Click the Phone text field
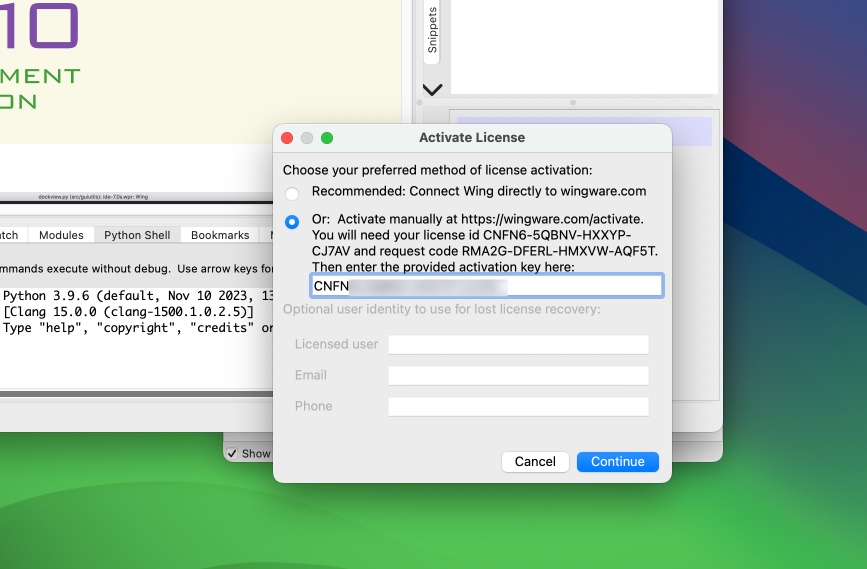Viewport: 867px width, 569px height. (x=518, y=406)
